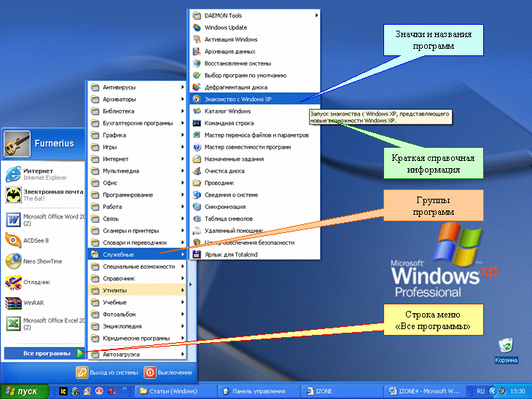This screenshot has height=399, width=532.
Task: Switch to the Панель управления taskbar button
Action: pos(259,391)
